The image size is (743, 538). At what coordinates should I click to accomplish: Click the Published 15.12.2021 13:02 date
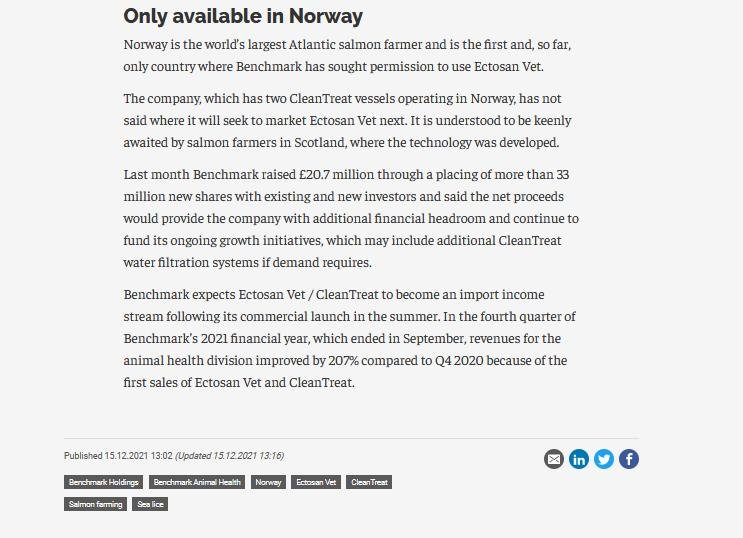tap(118, 456)
